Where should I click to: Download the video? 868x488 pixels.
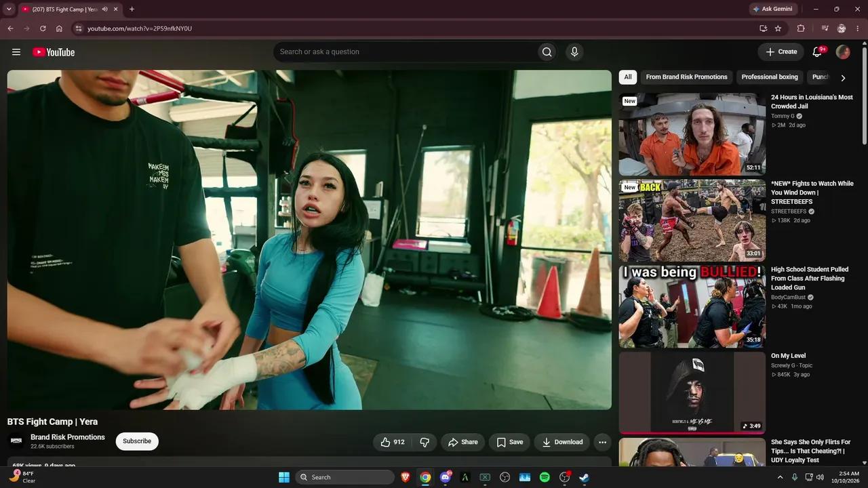[x=562, y=442]
